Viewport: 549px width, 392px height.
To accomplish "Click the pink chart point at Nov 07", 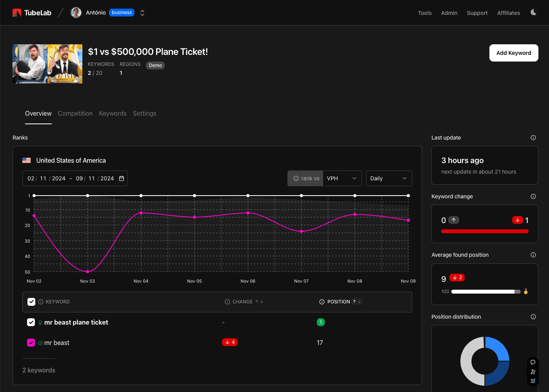I will click(301, 231).
